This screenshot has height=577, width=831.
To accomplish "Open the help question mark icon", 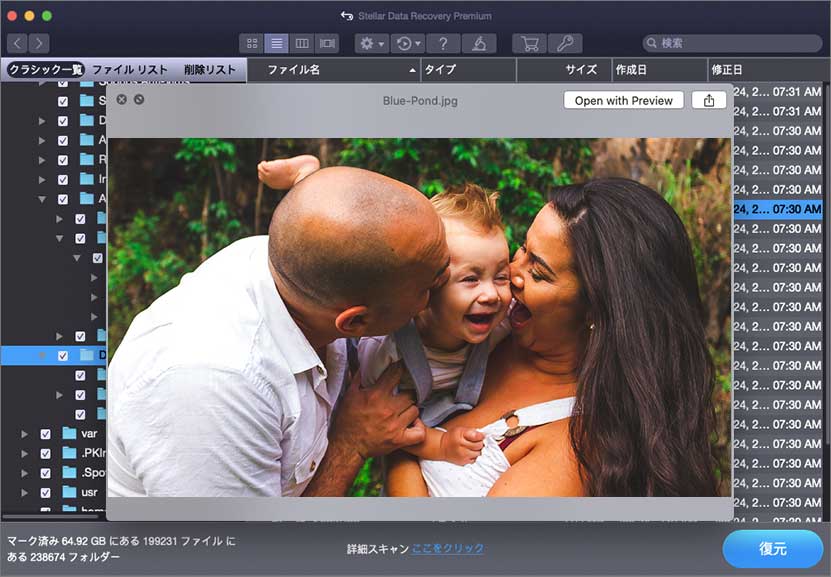I will (x=443, y=44).
